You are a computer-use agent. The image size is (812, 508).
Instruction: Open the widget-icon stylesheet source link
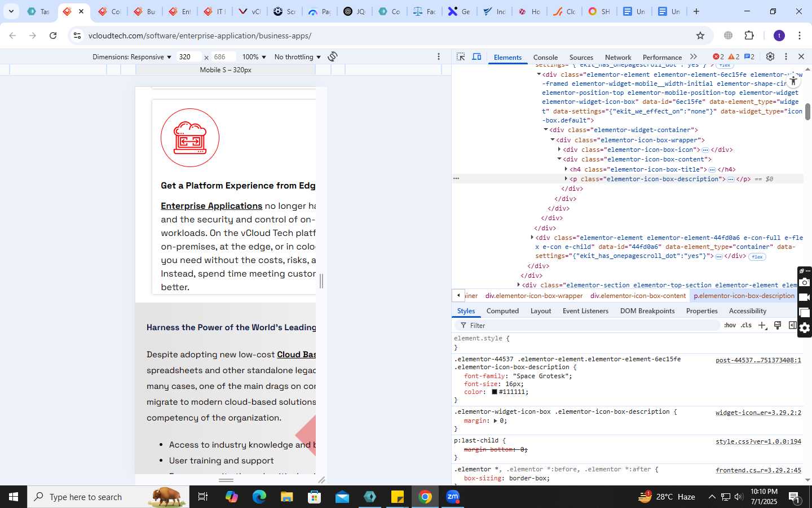[758, 413]
